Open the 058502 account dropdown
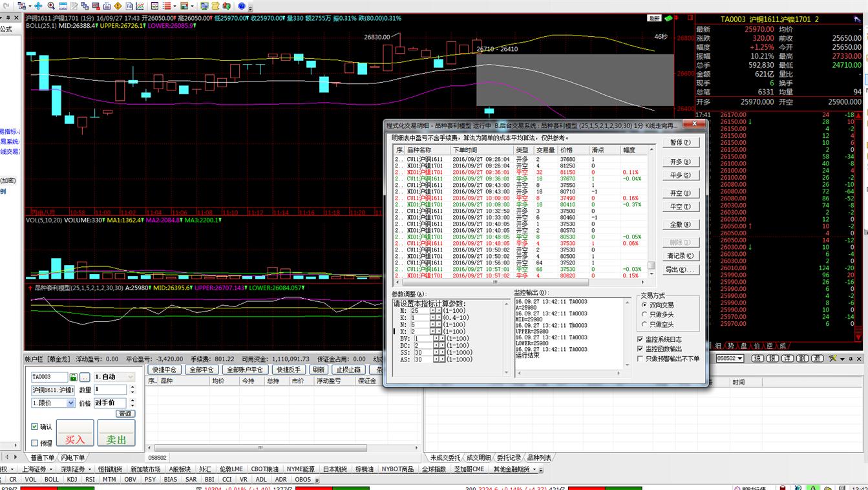868x490 pixels. pos(730,358)
